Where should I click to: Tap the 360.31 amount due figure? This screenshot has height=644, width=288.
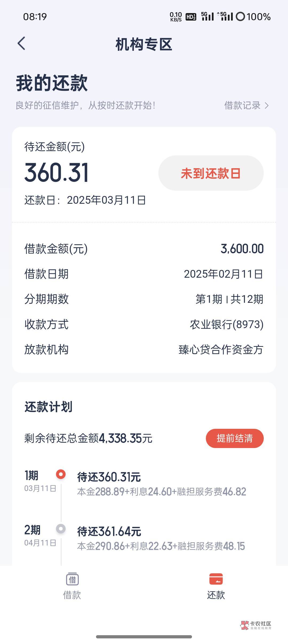57,173
